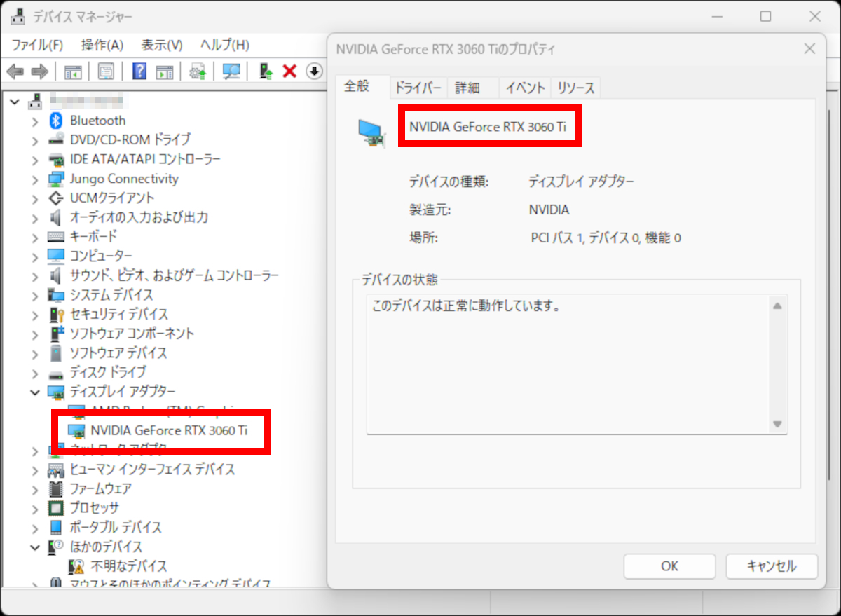Click the Back navigation arrow
This screenshot has height=616, width=841.
pyautogui.click(x=15, y=71)
